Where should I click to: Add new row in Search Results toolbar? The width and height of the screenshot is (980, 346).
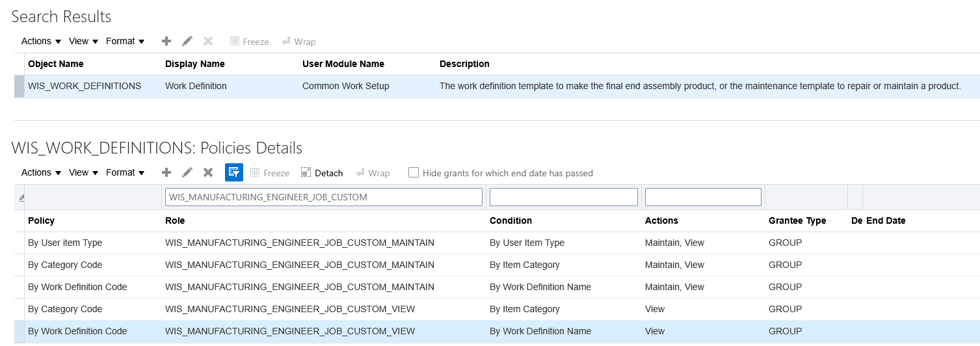tap(166, 41)
